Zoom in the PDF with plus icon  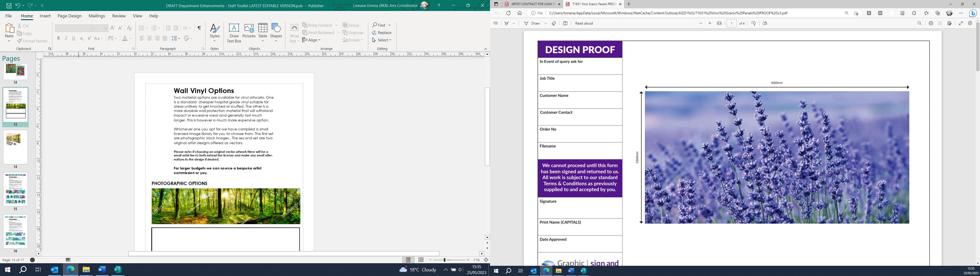pos(709,23)
